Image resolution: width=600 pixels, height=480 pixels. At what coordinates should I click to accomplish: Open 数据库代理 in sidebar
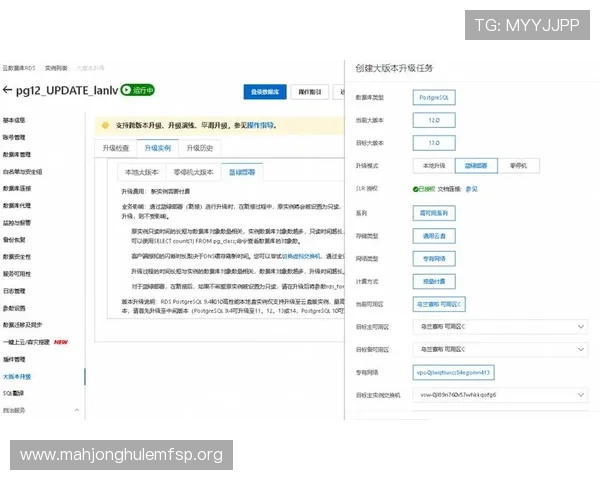click(16, 206)
